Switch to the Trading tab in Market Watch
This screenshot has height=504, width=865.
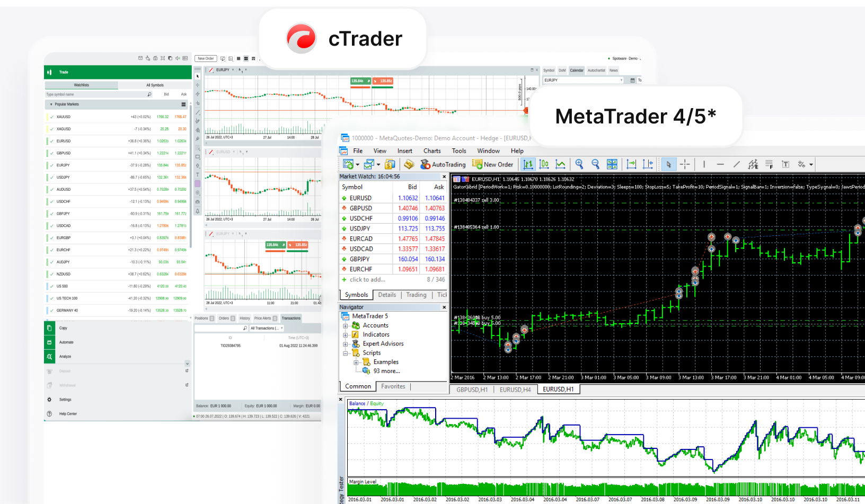(x=416, y=295)
